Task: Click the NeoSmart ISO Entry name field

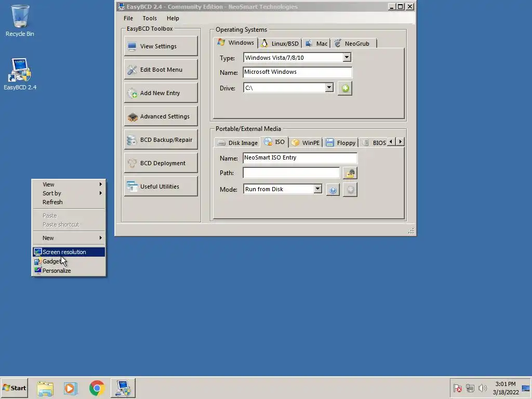Action: [x=300, y=158]
